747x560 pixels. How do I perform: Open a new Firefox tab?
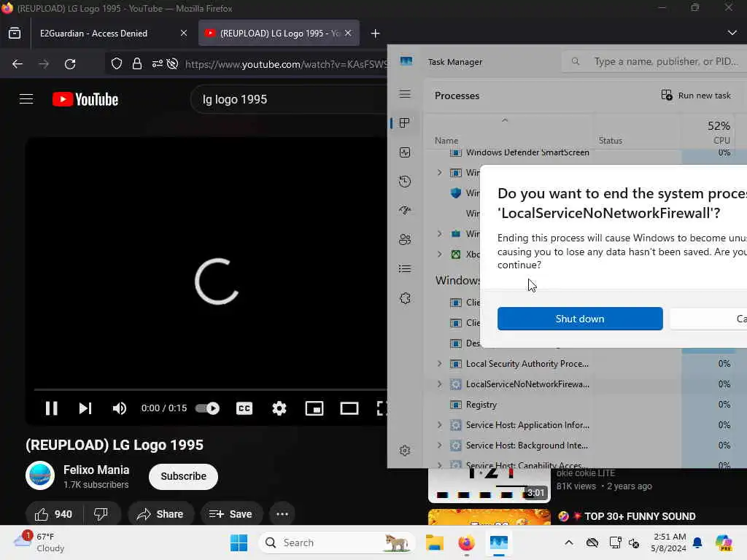coord(376,34)
